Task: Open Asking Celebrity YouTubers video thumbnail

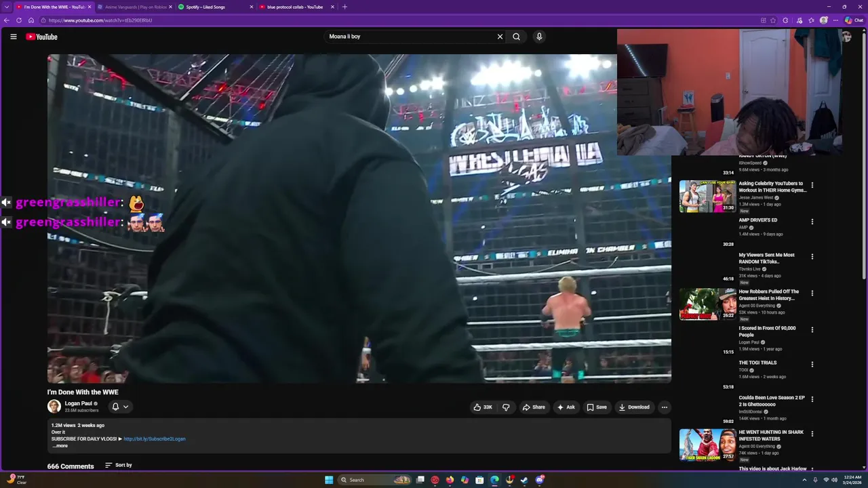Action: coord(707,197)
